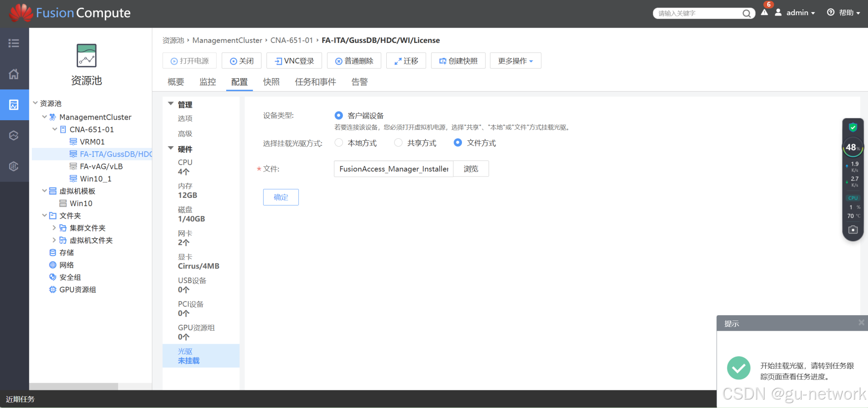Click the Win10 template icon
Image resolution: width=868 pixels, height=408 pixels.
(x=63, y=203)
